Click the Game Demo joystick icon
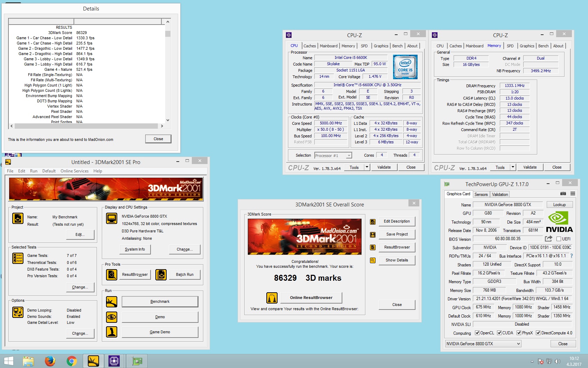 [x=112, y=332]
